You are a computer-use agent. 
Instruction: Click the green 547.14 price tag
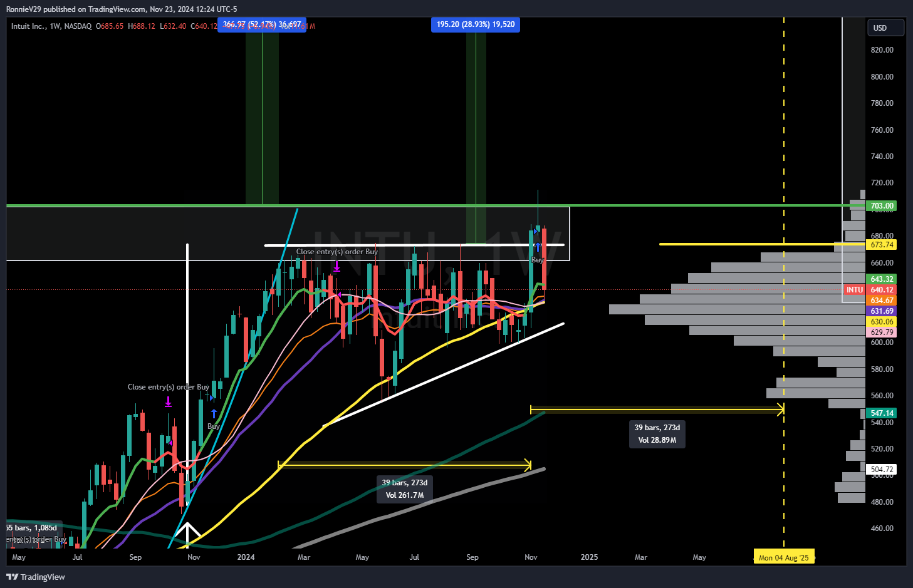pos(881,413)
